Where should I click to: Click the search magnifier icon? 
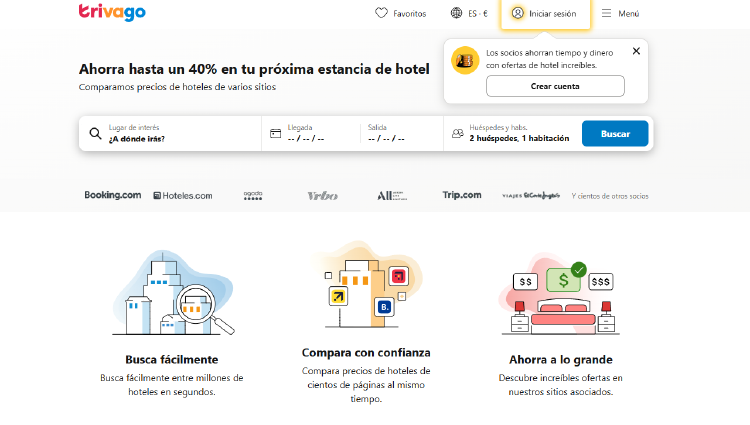pyautogui.click(x=95, y=134)
